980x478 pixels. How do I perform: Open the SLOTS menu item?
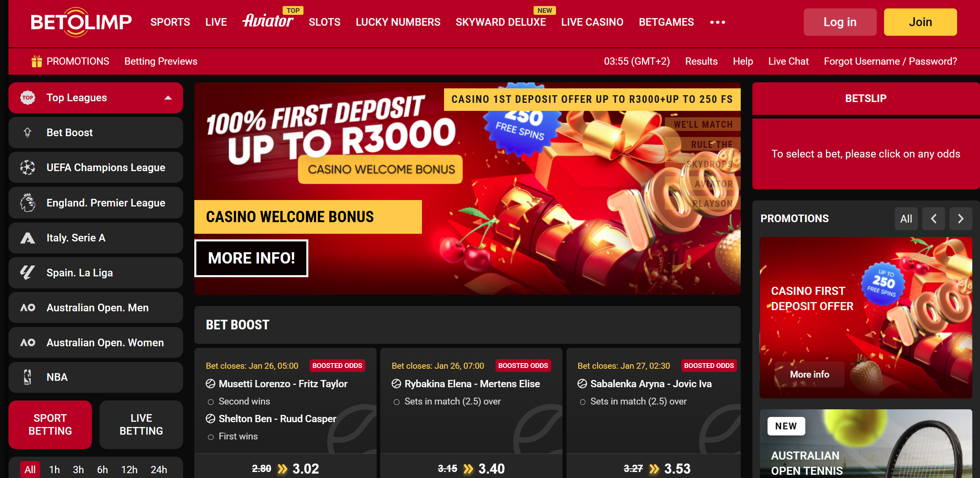click(x=324, y=22)
